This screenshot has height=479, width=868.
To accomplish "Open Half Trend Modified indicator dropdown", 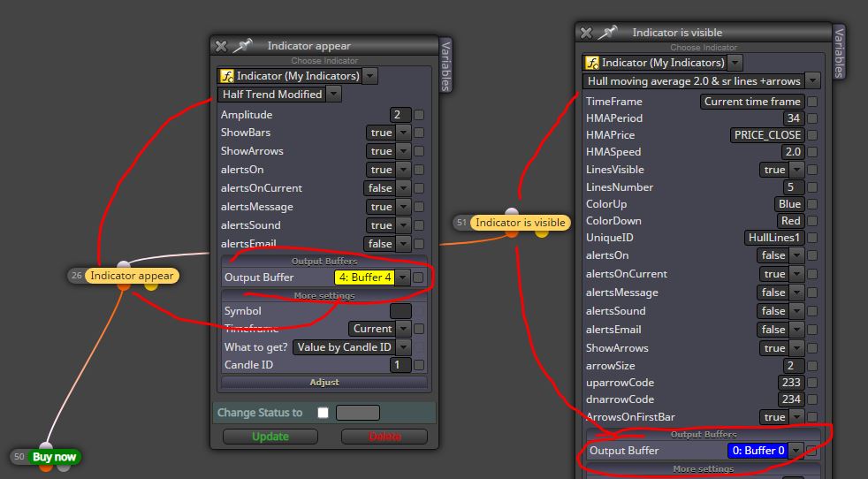I will pos(334,95).
